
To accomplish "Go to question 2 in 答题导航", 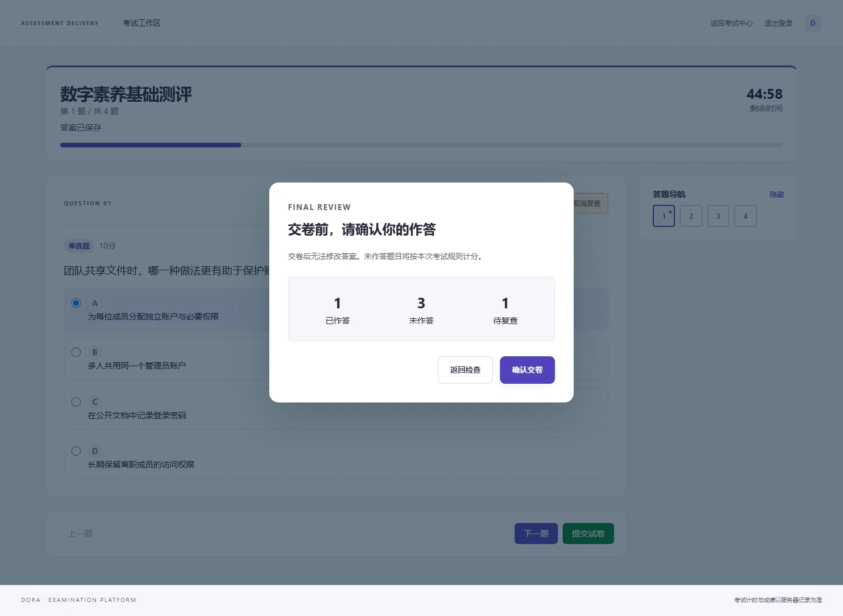I will point(691,216).
